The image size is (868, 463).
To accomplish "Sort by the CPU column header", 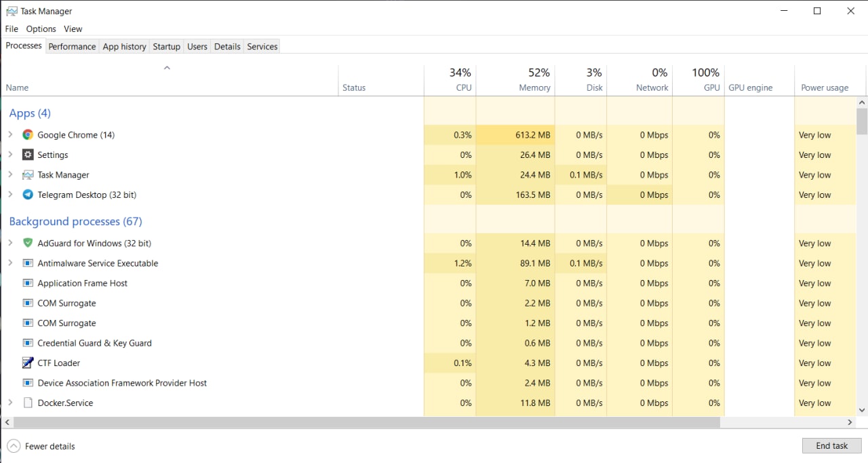I will tap(450, 81).
